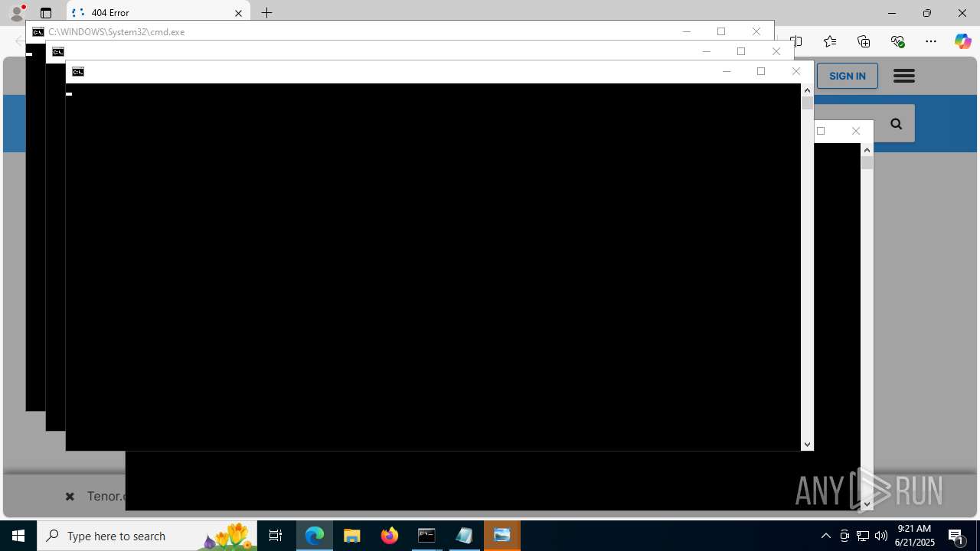Screen dimensions: 980x551
Task: Click the SIGN IN button
Action: tap(848, 76)
